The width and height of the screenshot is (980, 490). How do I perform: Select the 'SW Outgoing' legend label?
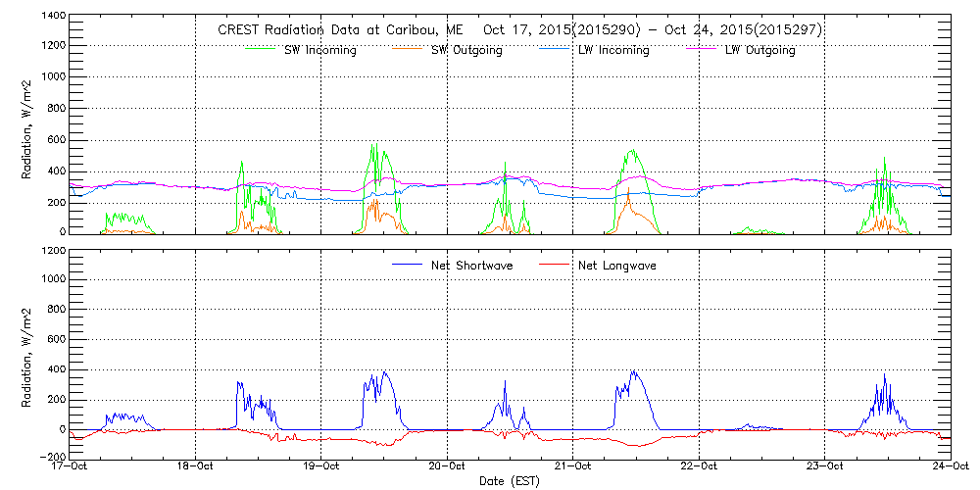[x=466, y=51]
